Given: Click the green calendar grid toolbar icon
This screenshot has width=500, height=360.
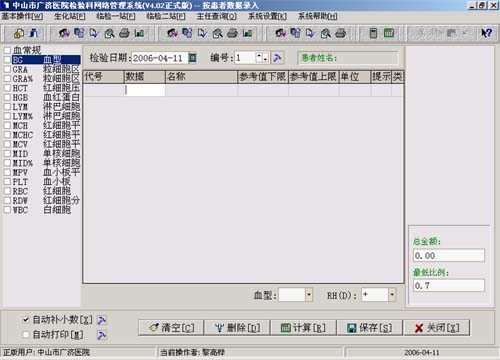Looking at the screenshot, I should click(x=389, y=33).
